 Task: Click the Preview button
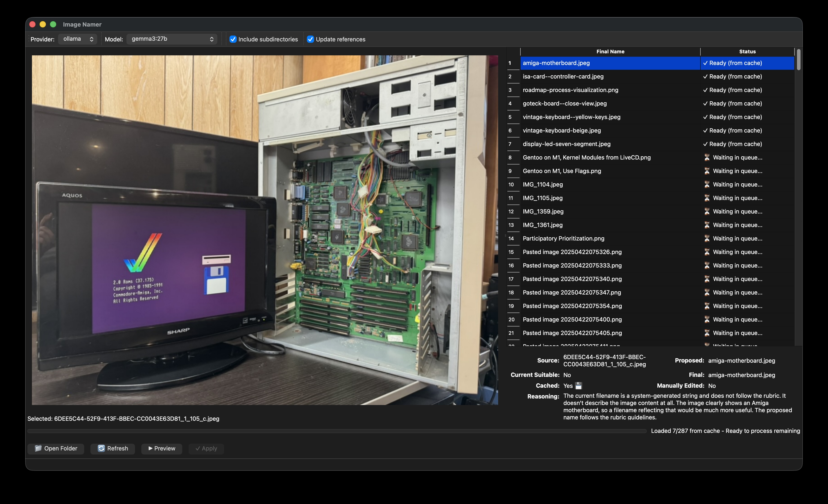pos(162,449)
